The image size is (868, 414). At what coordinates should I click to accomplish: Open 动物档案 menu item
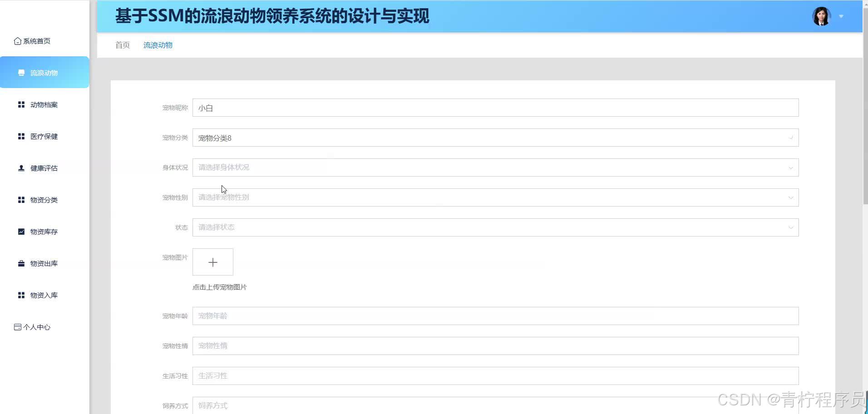coord(44,104)
